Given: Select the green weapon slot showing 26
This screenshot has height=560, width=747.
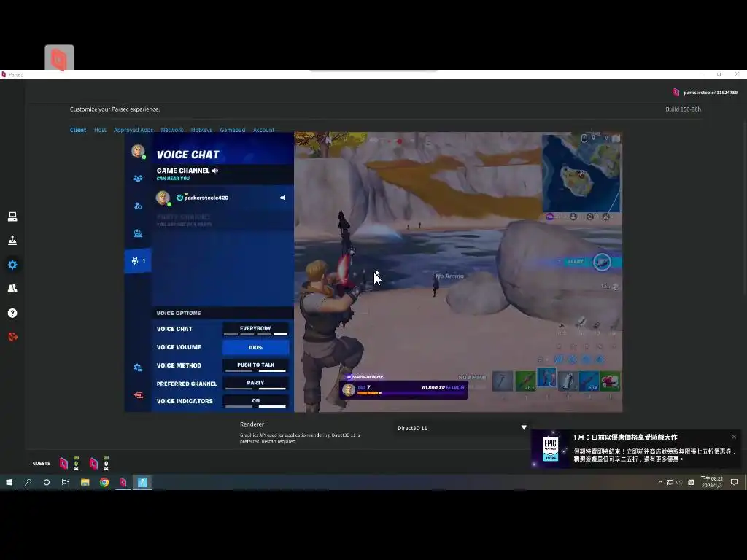Looking at the screenshot, I should point(525,381).
